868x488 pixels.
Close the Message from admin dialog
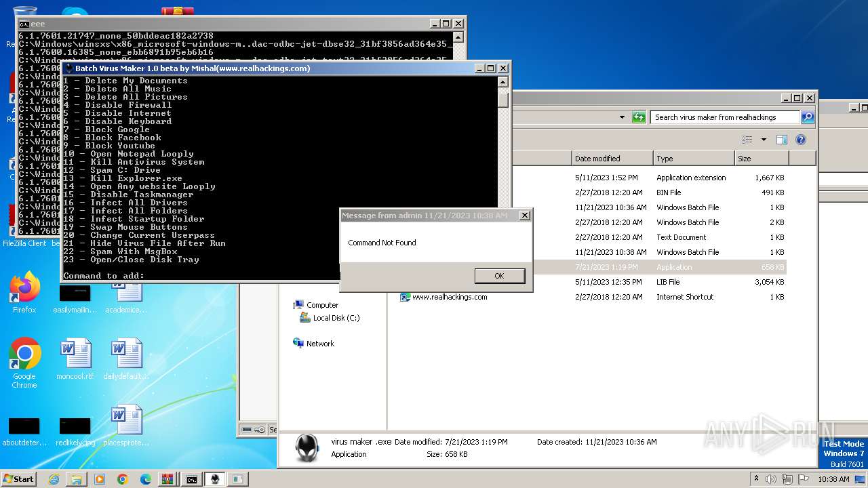524,216
